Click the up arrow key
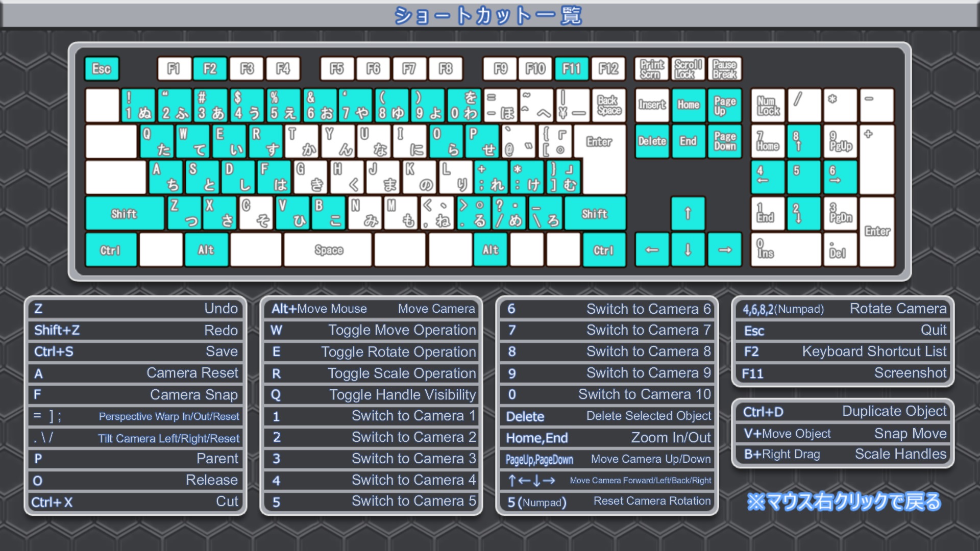 [x=688, y=213]
